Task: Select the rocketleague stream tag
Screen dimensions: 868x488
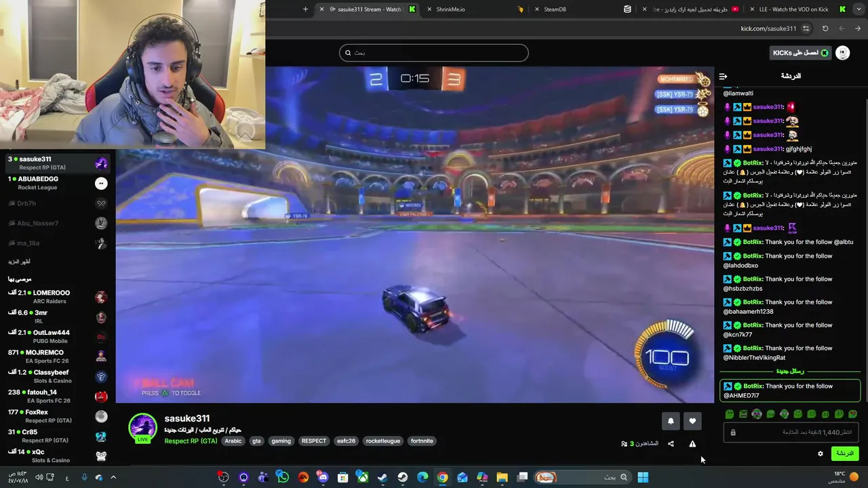Action: tap(383, 441)
